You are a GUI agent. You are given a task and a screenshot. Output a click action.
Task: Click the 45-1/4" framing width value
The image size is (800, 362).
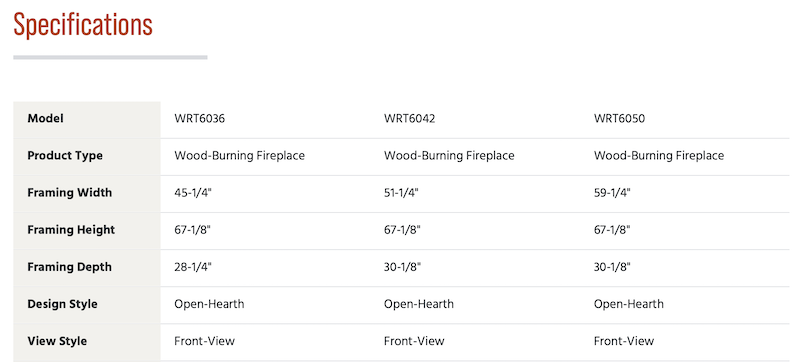coord(191,193)
